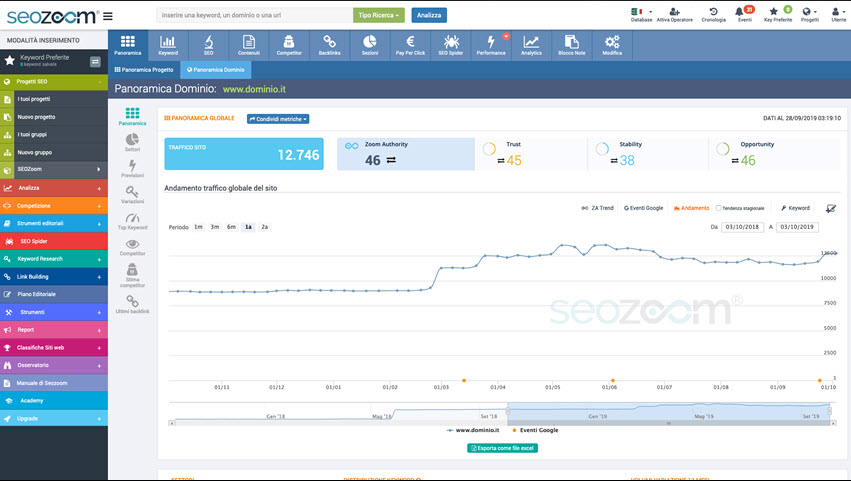Viewport: 851px width, 481px height.
Task: Open Cronologia history icon
Action: tap(713, 14)
